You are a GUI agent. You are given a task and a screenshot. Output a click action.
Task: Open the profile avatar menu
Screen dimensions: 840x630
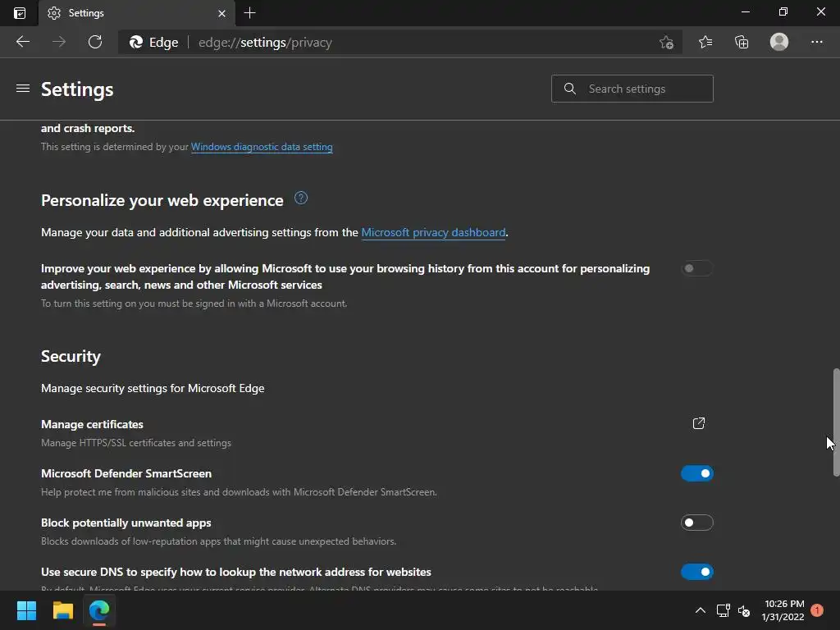779,42
